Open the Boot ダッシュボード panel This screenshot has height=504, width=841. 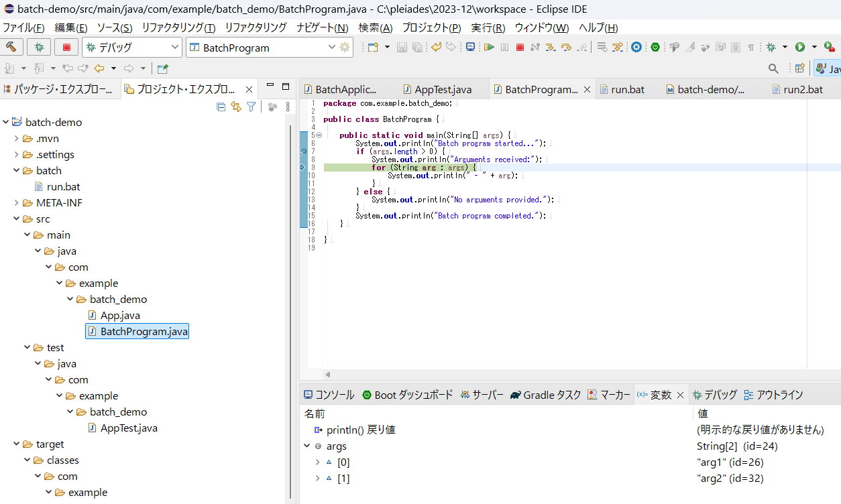click(408, 395)
